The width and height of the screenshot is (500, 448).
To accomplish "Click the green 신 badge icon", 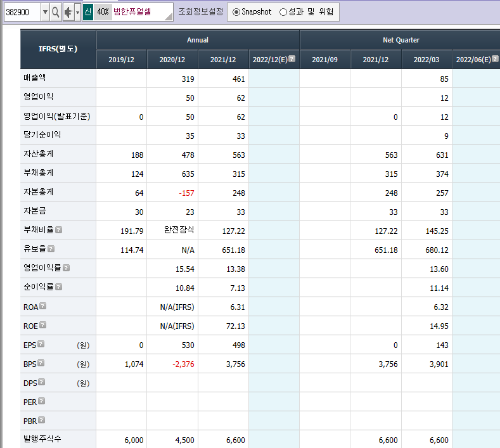I will (x=88, y=12).
